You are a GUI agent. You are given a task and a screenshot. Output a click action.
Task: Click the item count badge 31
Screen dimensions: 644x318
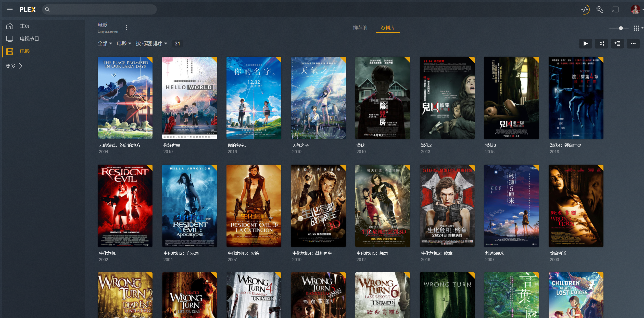coord(177,44)
